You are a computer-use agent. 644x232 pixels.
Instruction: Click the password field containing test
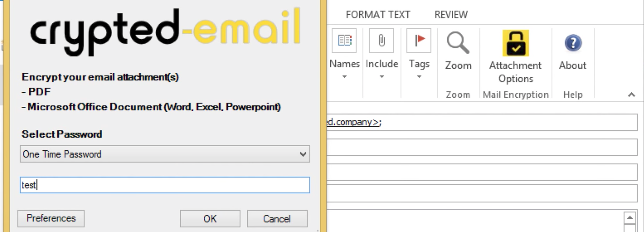point(165,185)
